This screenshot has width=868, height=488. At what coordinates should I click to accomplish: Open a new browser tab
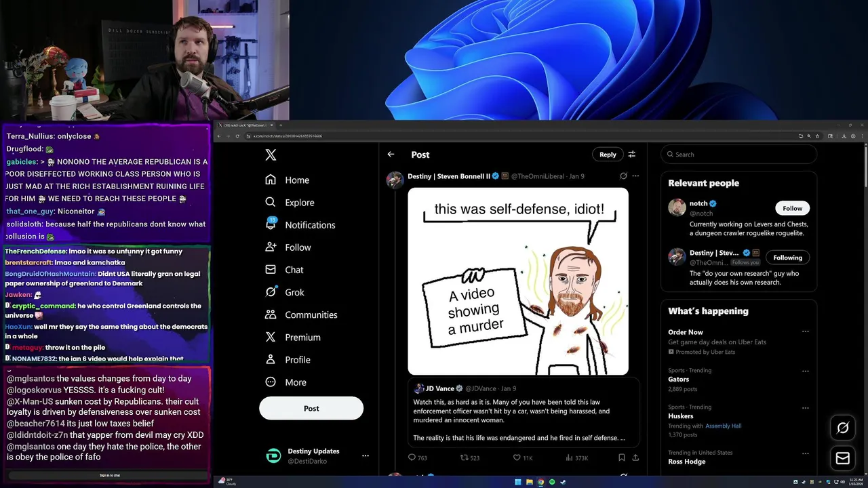click(x=281, y=125)
